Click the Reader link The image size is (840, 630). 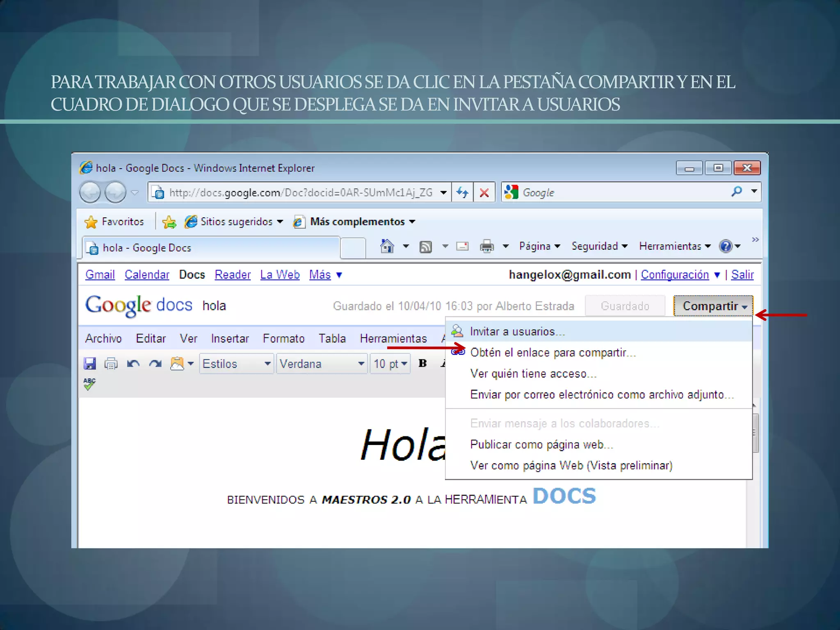pyautogui.click(x=233, y=275)
